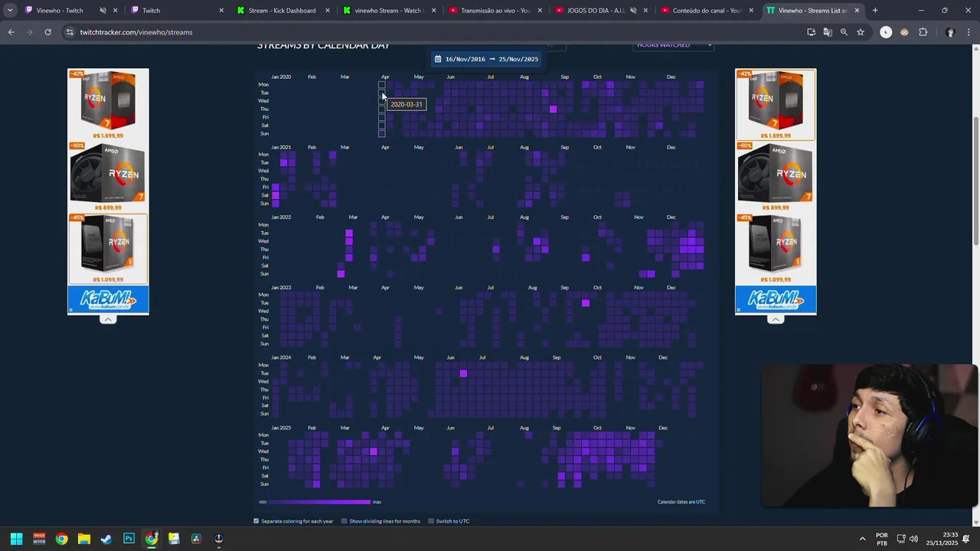Launch Steam from the taskbar
The height and width of the screenshot is (551, 980).
click(106, 539)
